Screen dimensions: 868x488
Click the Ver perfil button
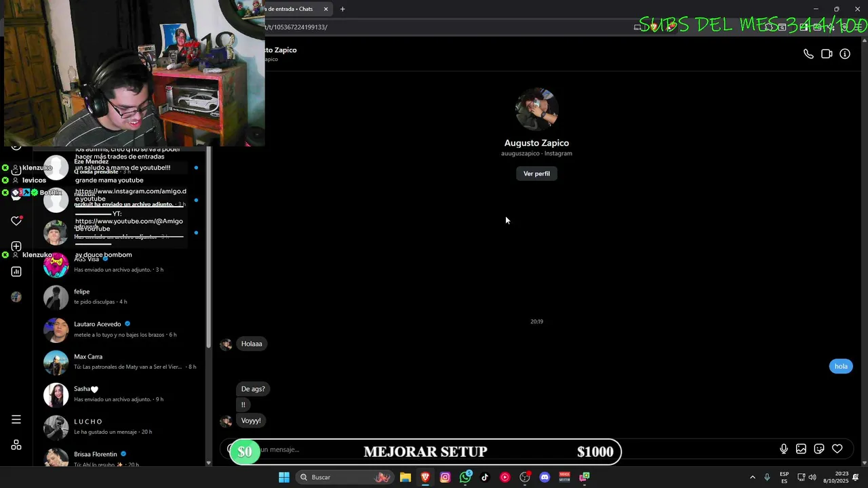536,174
